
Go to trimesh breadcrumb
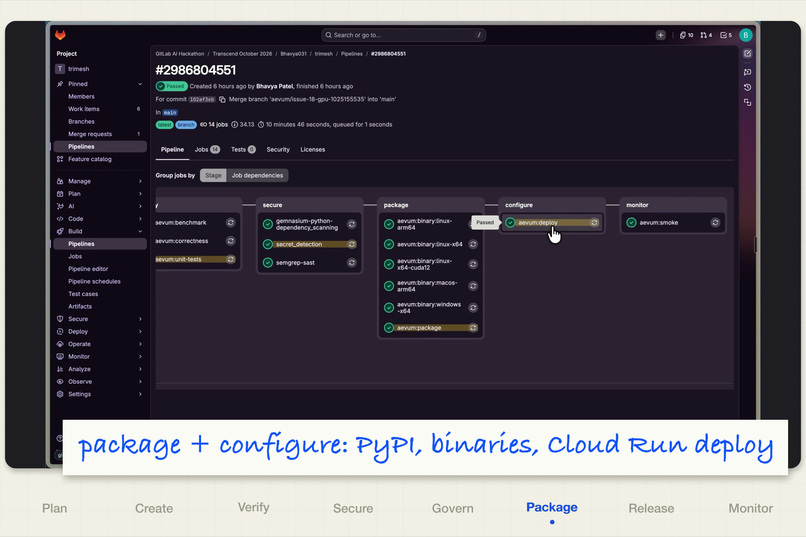point(323,53)
